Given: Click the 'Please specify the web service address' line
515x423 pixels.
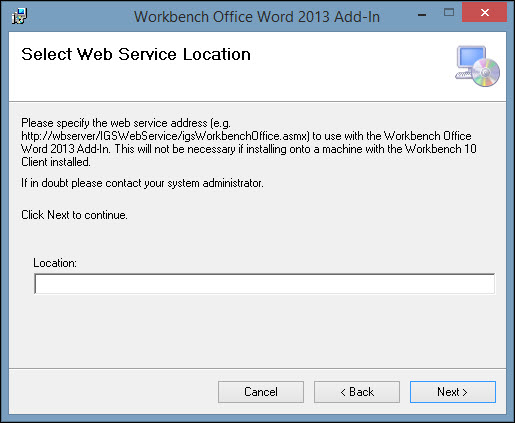Looking at the screenshot, I should tap(126, 123).
